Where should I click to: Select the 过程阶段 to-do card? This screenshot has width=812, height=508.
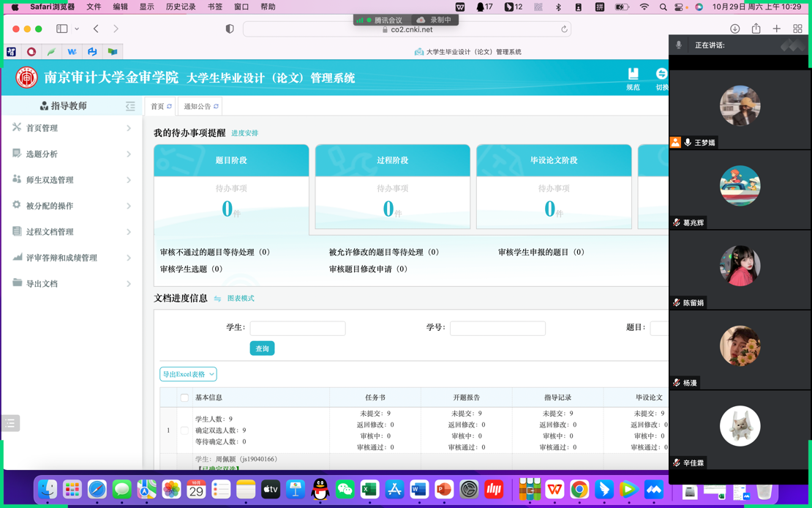pyautogui.click(x=392, y=186)
